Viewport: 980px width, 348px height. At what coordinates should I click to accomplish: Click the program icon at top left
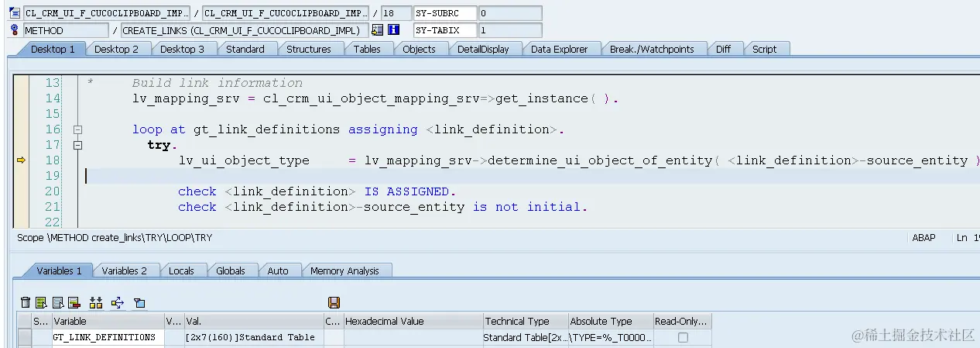pos(15,13)
